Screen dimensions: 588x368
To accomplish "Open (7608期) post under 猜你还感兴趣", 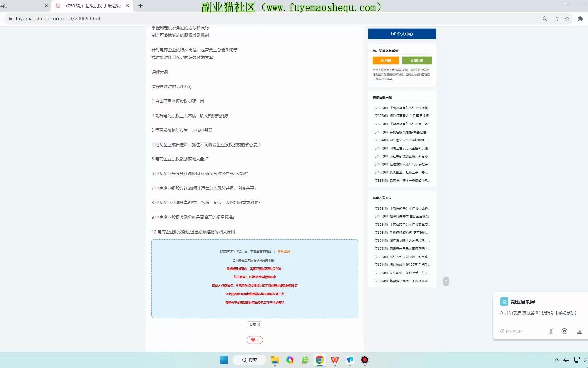I will click(402, 108).
